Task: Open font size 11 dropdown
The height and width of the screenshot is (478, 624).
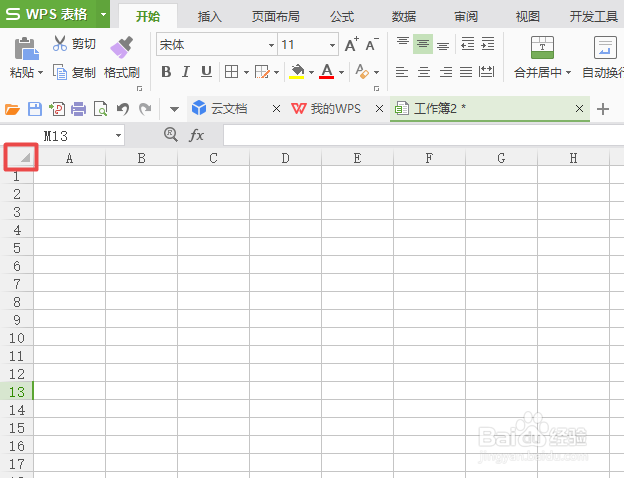Action: (x=332, y=45)
